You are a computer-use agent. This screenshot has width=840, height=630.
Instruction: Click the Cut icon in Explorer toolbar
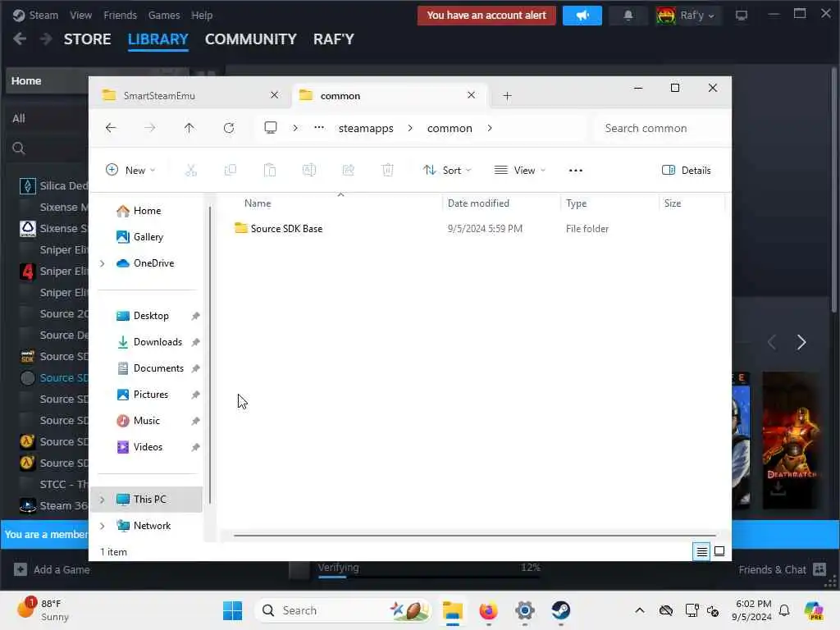click(190, 171)
